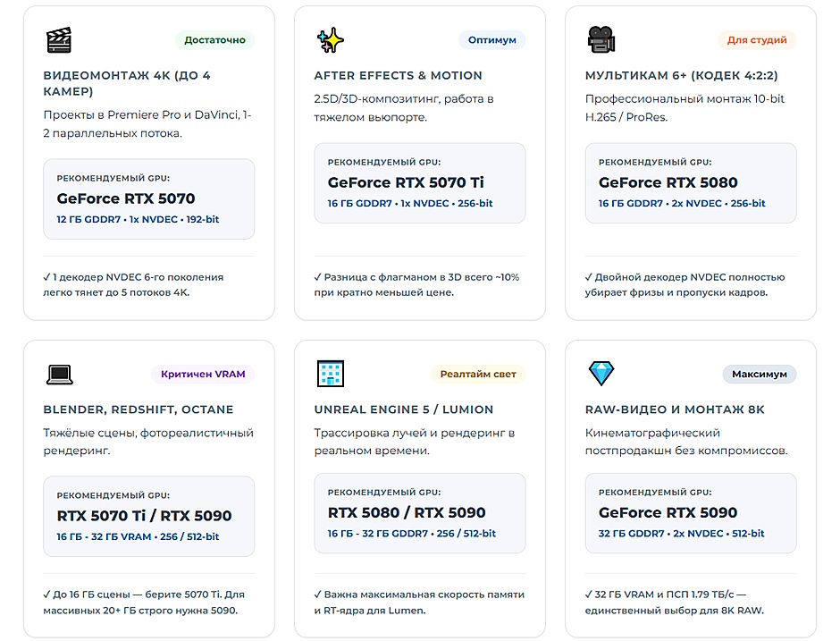The width and height of the screenshot is (840, 641).
Task: Click specs 16 ГБ - 32 ГБ GDDR7 • 256 / 512-bit
Action: coord(411,534)
